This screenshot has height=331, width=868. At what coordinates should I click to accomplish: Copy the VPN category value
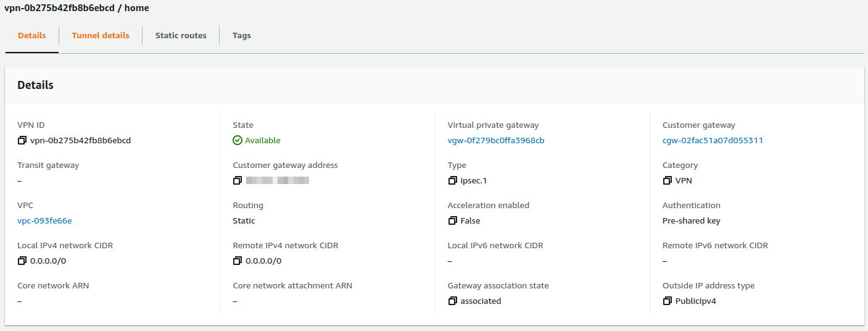coord(668,181)
